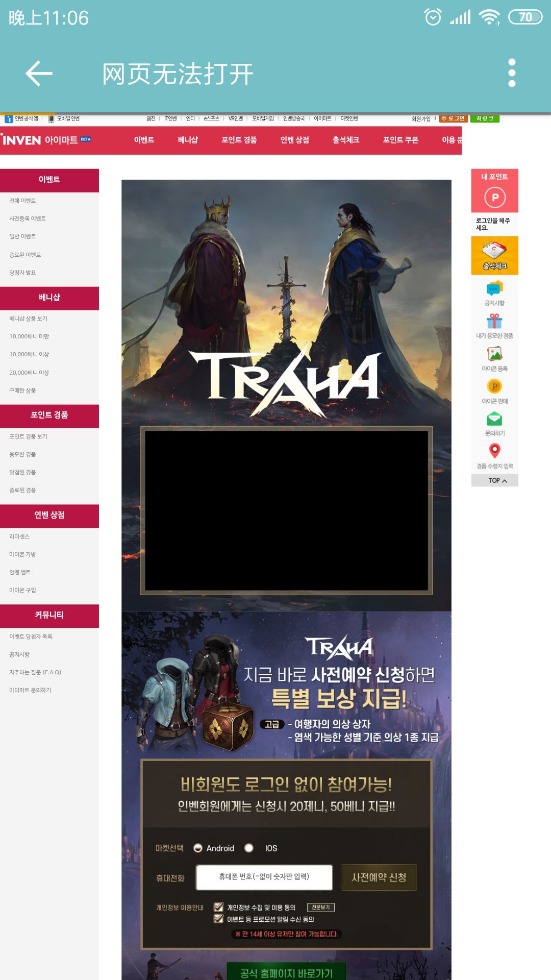The image size is (551, 980).
Task: Click the costume box reward icon
Action: pos(228,726)
